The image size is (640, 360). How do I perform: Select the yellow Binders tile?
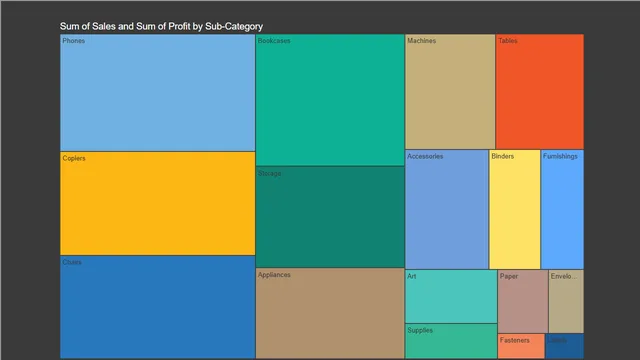coord(515,209)
